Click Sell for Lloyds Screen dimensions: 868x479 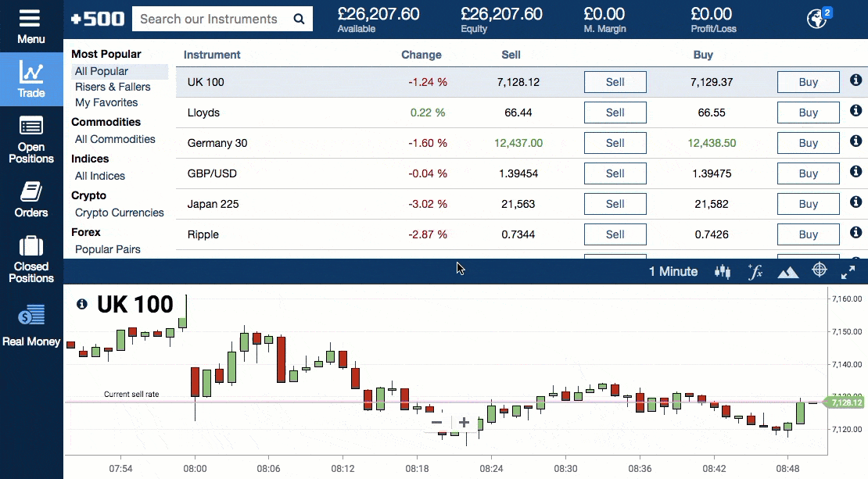point(615,113)
